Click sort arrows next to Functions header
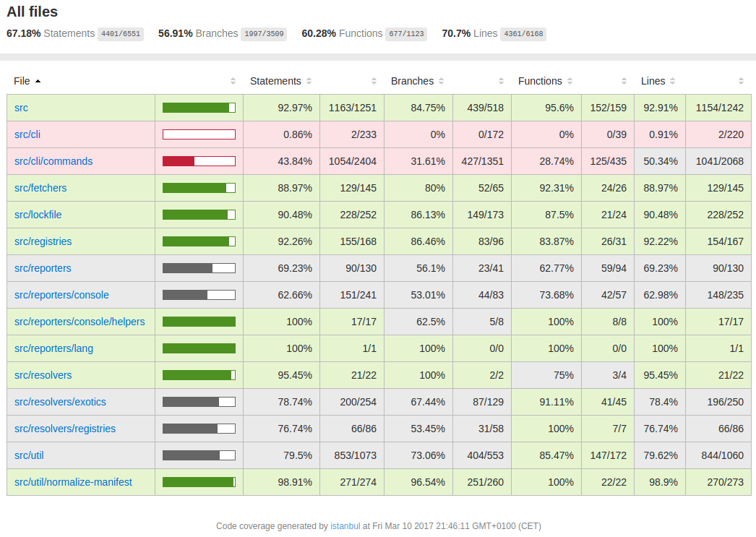 click(570, 81)
